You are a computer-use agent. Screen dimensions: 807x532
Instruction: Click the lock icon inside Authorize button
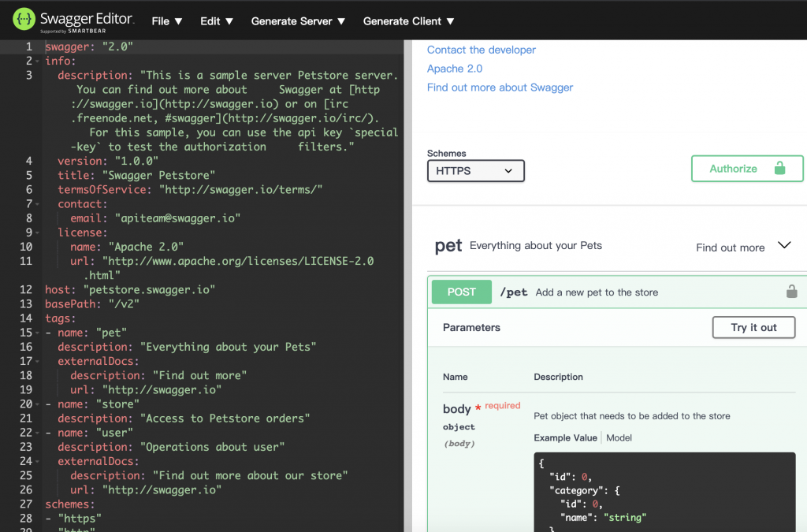(779, 168)
